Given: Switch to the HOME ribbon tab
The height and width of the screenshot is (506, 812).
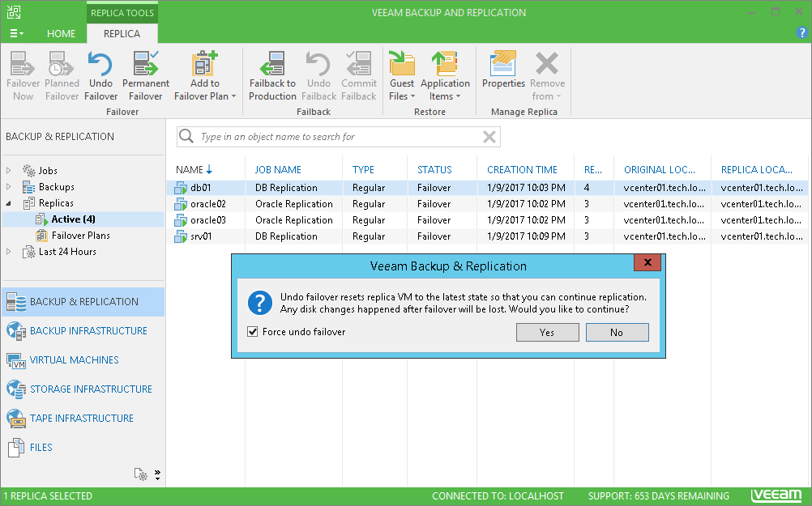Looking at the screenshot, I should click(61, 34).
